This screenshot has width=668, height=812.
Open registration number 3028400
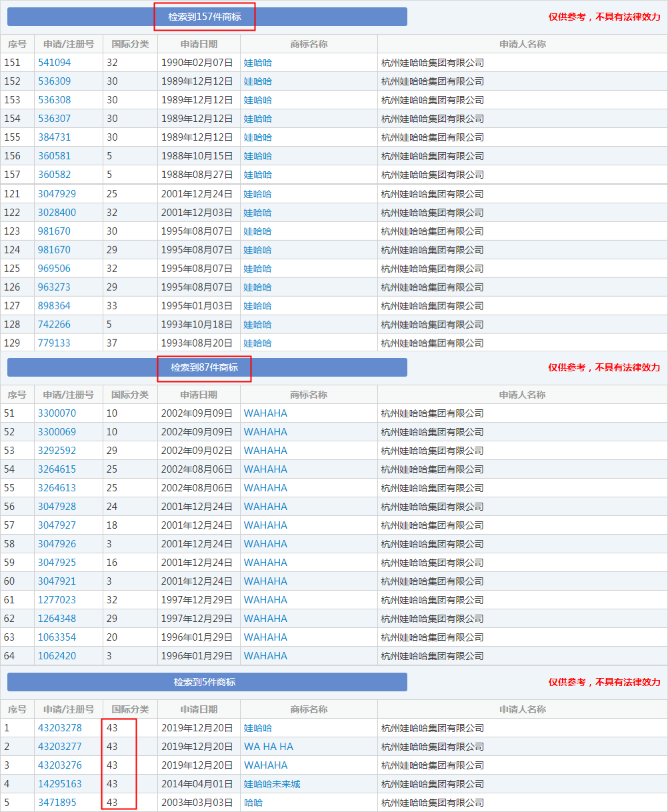57,213
